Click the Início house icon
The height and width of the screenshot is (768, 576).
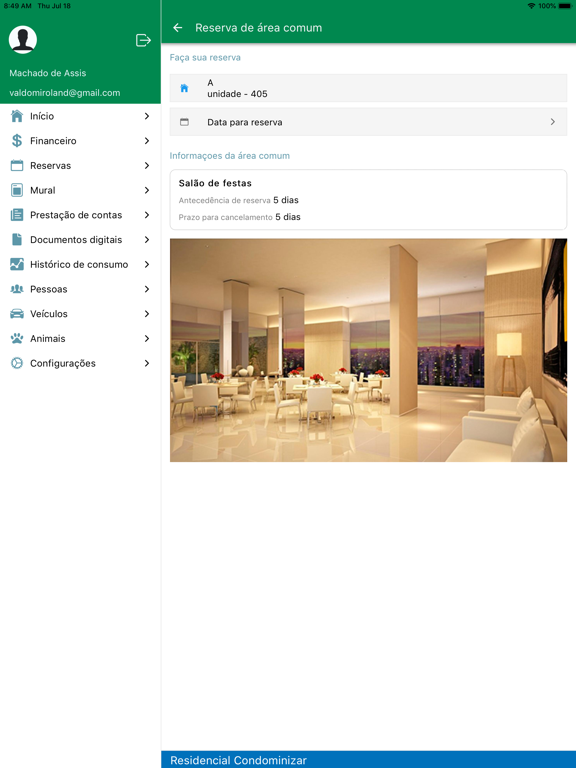(17, 116)
